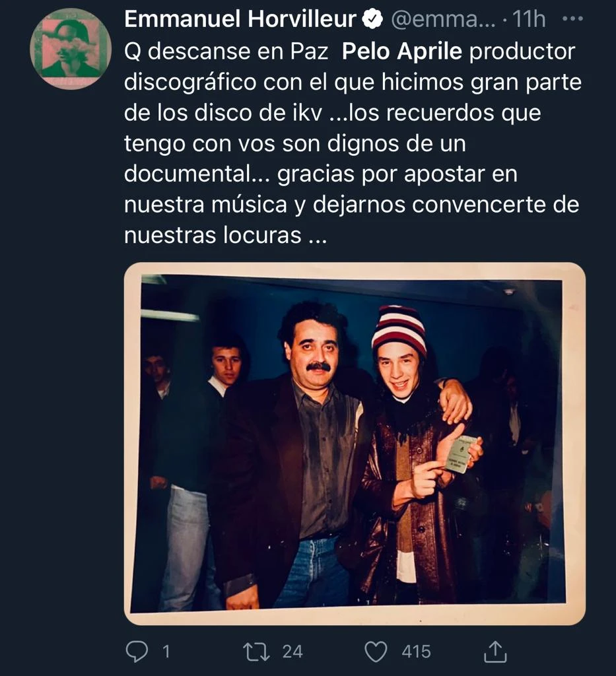Click the bold Pelo Aprile text
This screenshot has width=616, height=676.
point(402,51)
